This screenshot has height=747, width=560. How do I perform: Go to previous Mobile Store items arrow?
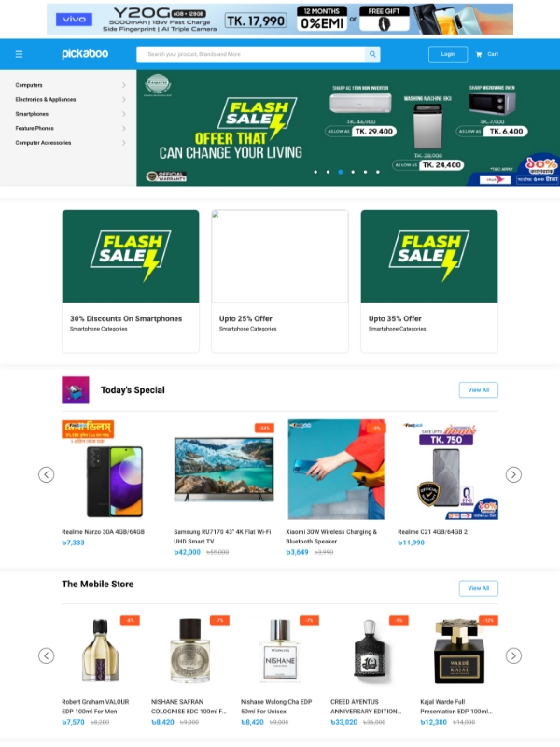click(x=46, y=656)
